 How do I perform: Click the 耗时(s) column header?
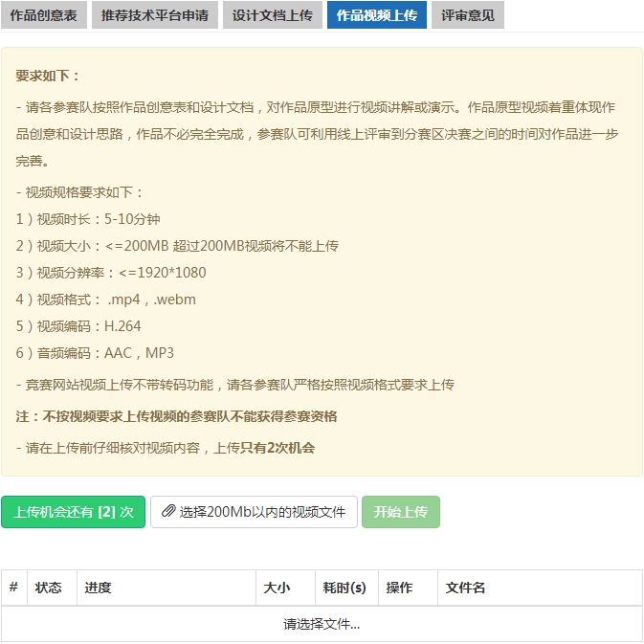point(346,588)
